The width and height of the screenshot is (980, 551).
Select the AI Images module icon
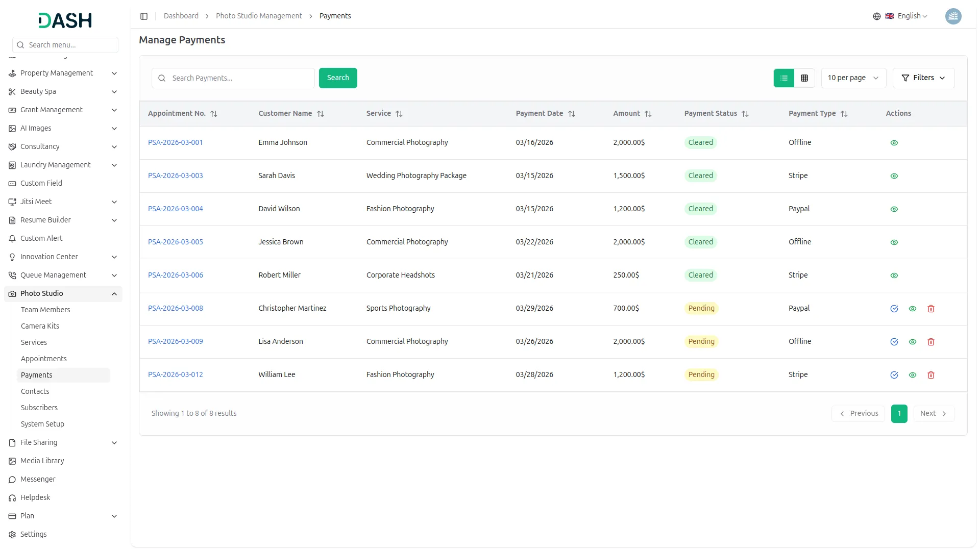[12, 128]
